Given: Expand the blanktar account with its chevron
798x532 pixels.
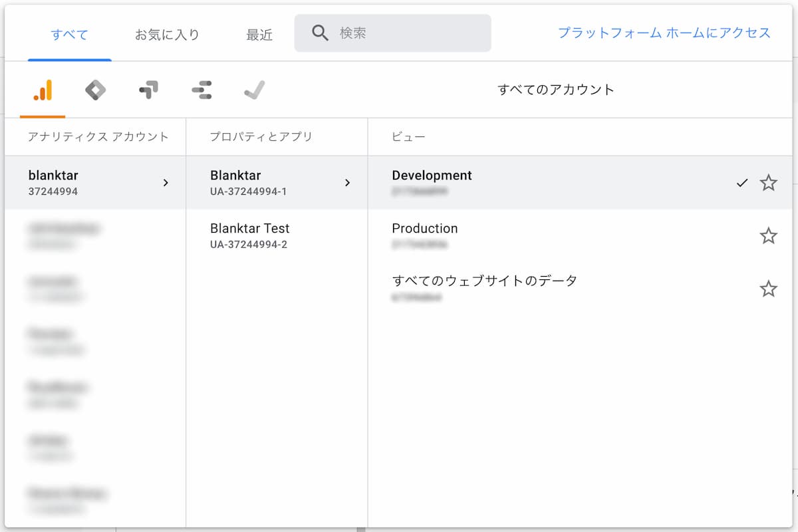Looking at the screenshot, I should (x=166, y=183).
